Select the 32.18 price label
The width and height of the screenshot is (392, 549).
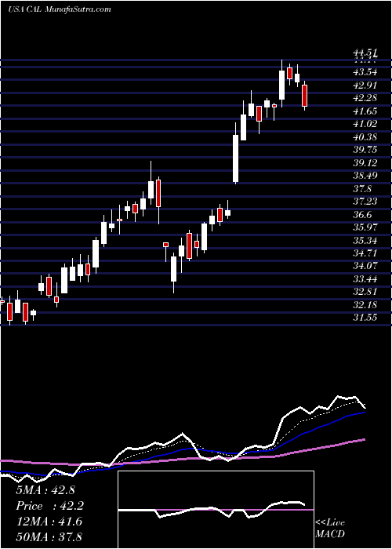point(366,305)
